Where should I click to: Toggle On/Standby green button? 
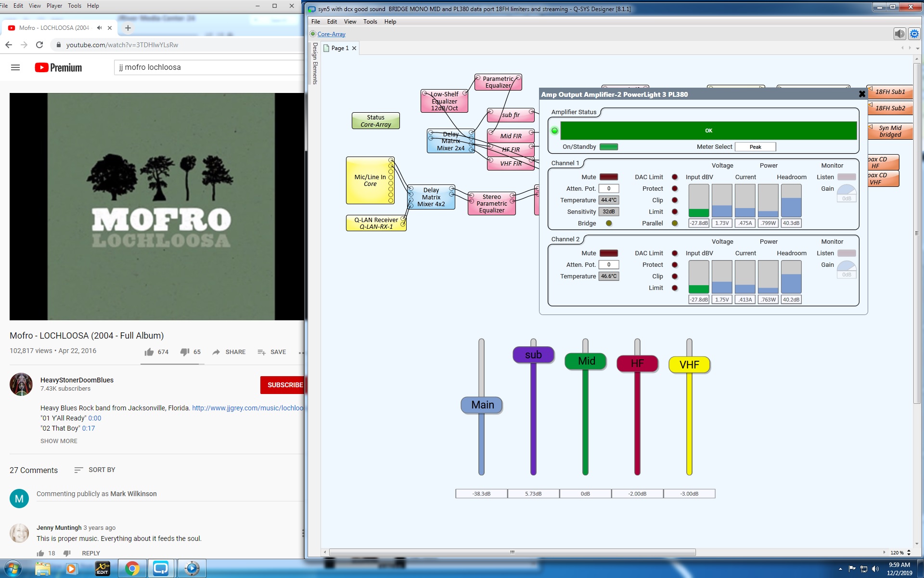609,147
